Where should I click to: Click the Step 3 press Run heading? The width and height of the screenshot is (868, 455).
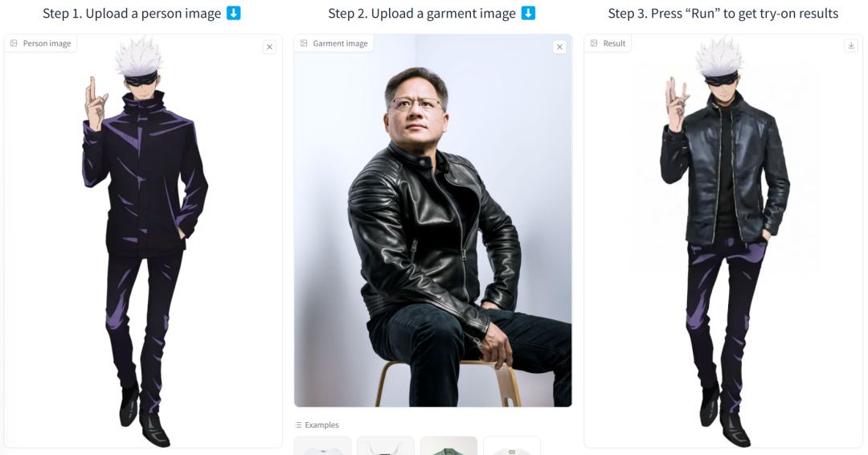[723, 14]
